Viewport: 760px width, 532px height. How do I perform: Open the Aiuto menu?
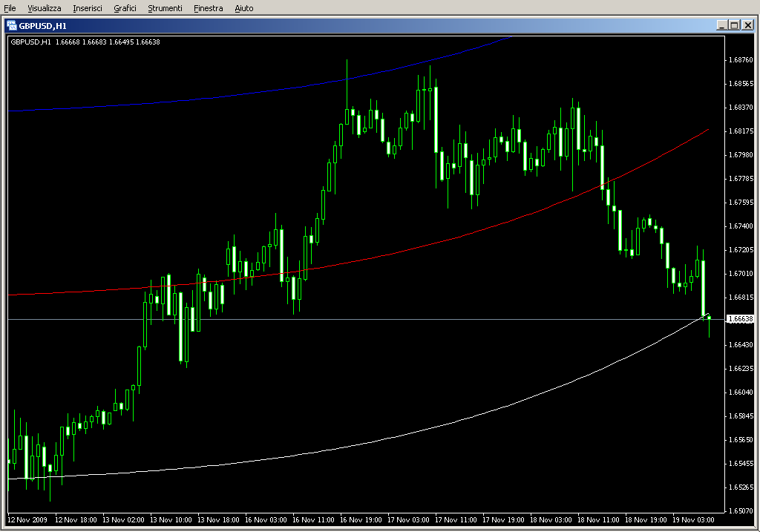click(x=243, y=8)
